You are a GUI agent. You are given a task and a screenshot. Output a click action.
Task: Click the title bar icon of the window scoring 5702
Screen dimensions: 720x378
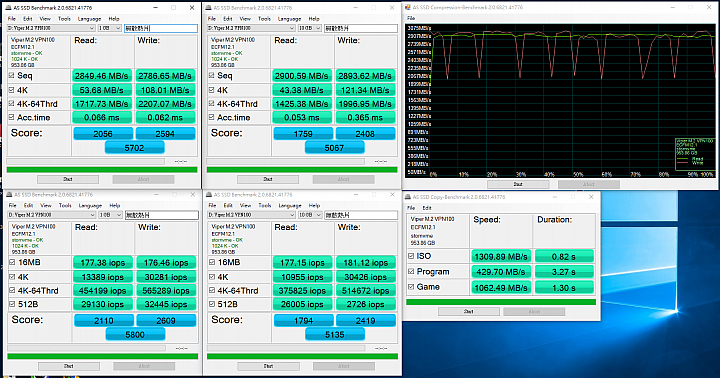point(9,8)
